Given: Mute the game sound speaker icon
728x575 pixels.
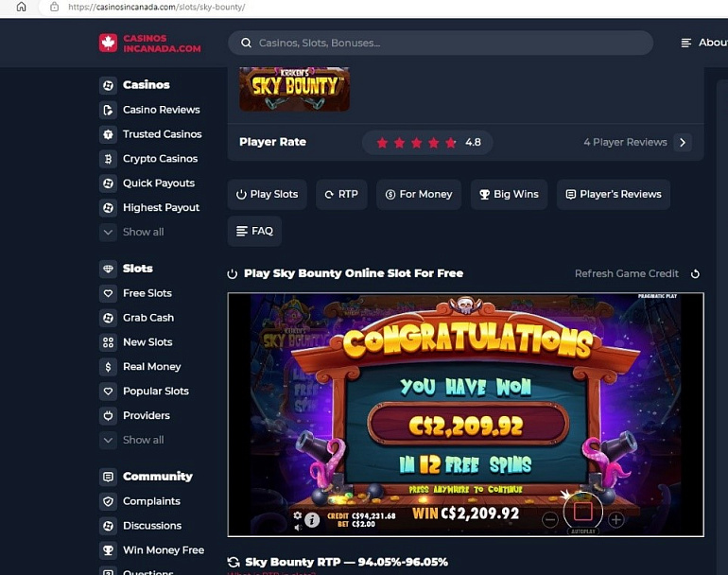Looking at the screenshot, I should click(x=298, y=527).
